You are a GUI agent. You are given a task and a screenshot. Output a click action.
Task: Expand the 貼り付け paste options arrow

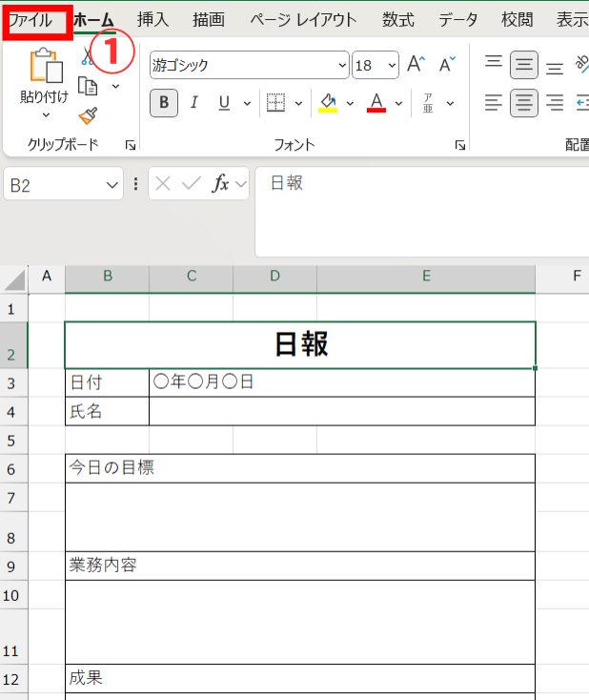tap(46, 115)
